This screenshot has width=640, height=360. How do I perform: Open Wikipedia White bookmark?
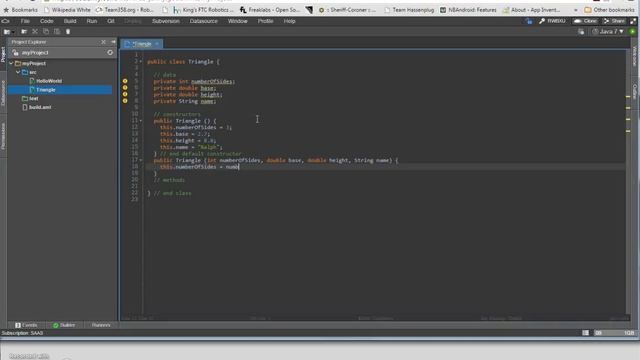click(67, 10)
